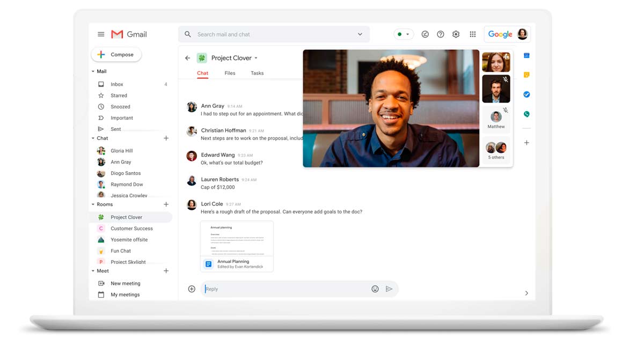This screenshot has width=644, height=338.
Task: Click Lauren Roberts' name in chat
Action: pyautogui.click(x=220, y=179)
